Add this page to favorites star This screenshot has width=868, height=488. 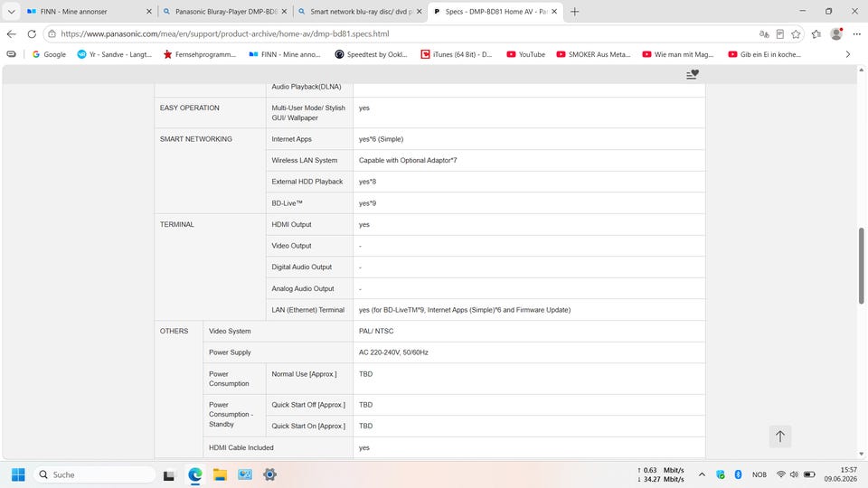(x=796, y=33)
